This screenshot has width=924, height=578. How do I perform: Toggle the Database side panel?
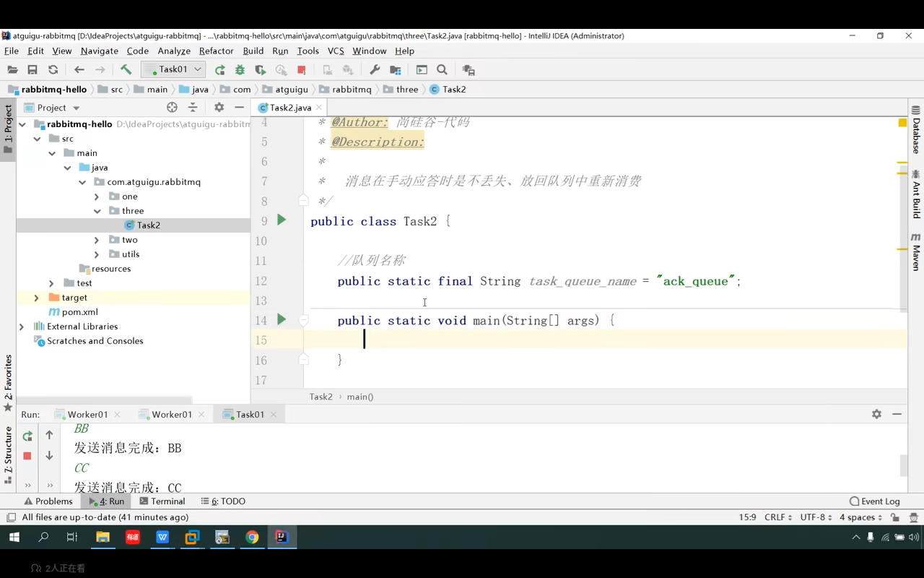point(916,130)
